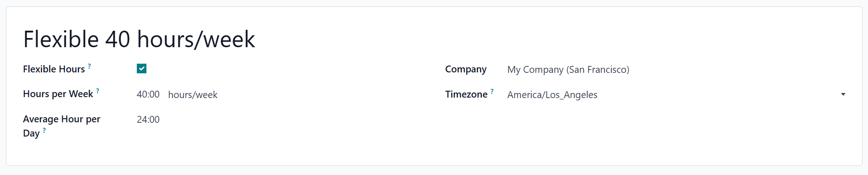Click the Flexible Hours label
This screenshot has width=868, height=175.
tap(54, 69)
